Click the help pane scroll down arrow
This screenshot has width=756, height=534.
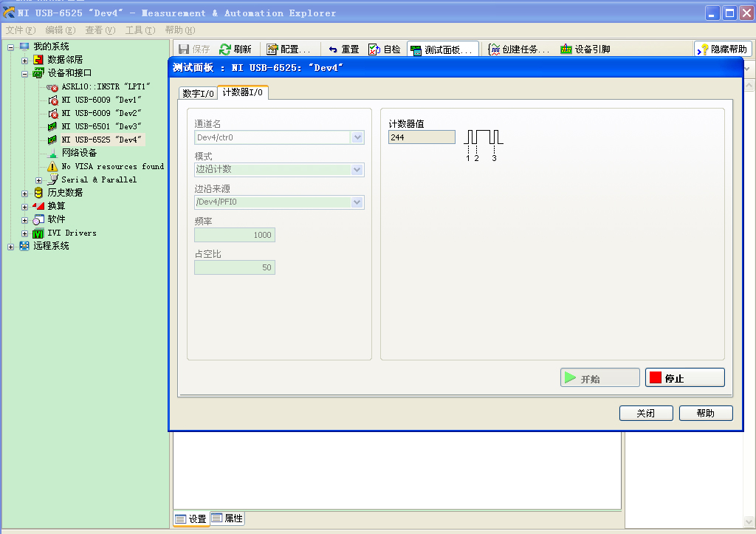coord(749,522)
